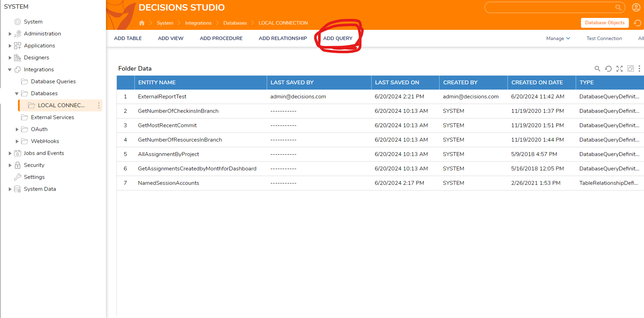Open the Manage dropdown
Image resolution: width=644 pixels, height=318 pixels.
tap(558, 38)
